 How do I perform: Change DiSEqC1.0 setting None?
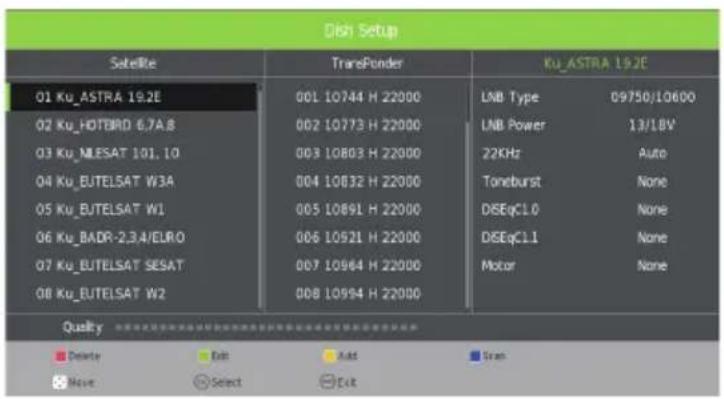pos(652,210)
